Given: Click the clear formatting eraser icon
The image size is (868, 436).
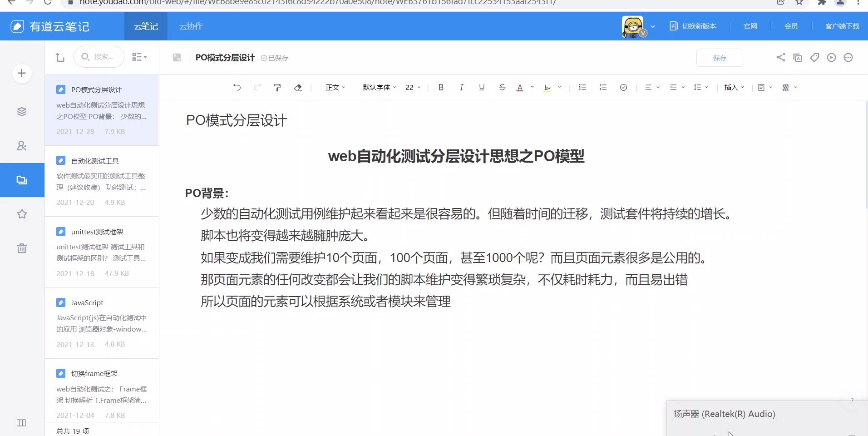Looking at the screenshot, I should coord(298,88).
